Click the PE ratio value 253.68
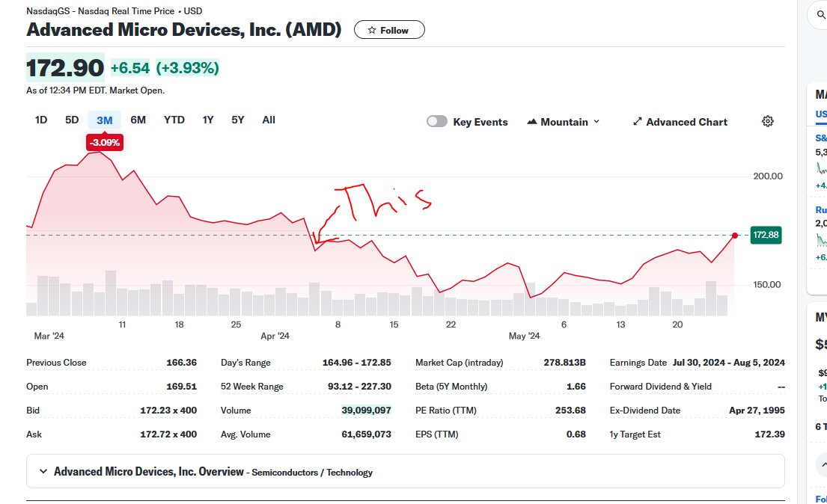The image size is (827, 504). tap(570, 411)
